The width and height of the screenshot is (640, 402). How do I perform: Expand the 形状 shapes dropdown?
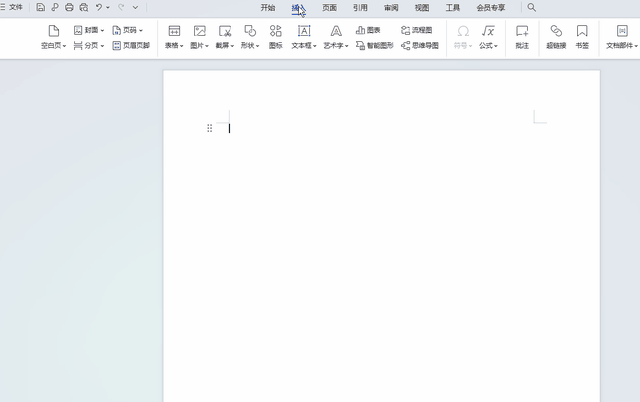point(250,37)
